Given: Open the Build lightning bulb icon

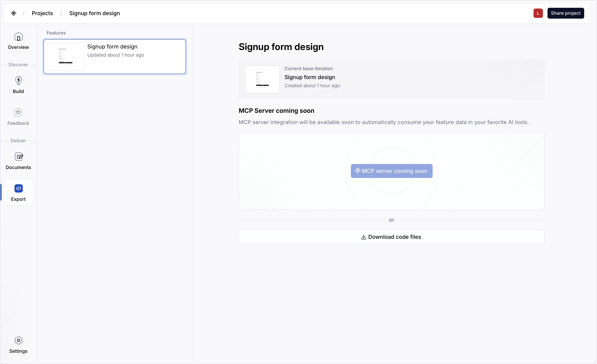Looking at the screenshot, I should (x=18, y=81).
